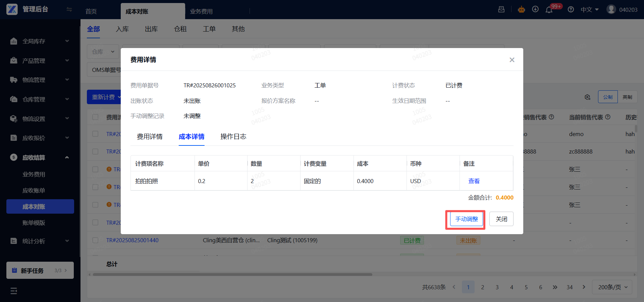Click the bottom sidebar menu collapse icon

pyautogui.click(x=14, y=291)
